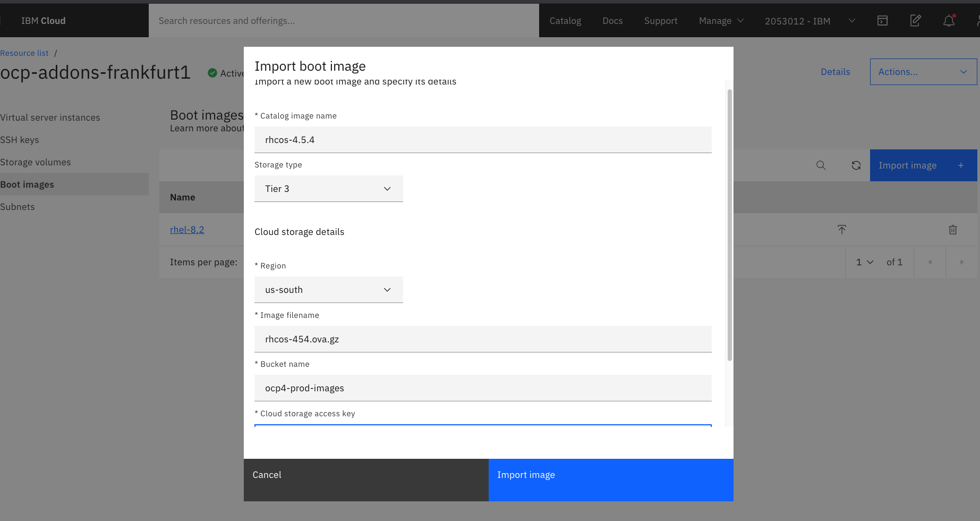The height and width of the screenshot is (521, 980).
Task: Cancel the Import boot image dialog
Action: (366, 480)
